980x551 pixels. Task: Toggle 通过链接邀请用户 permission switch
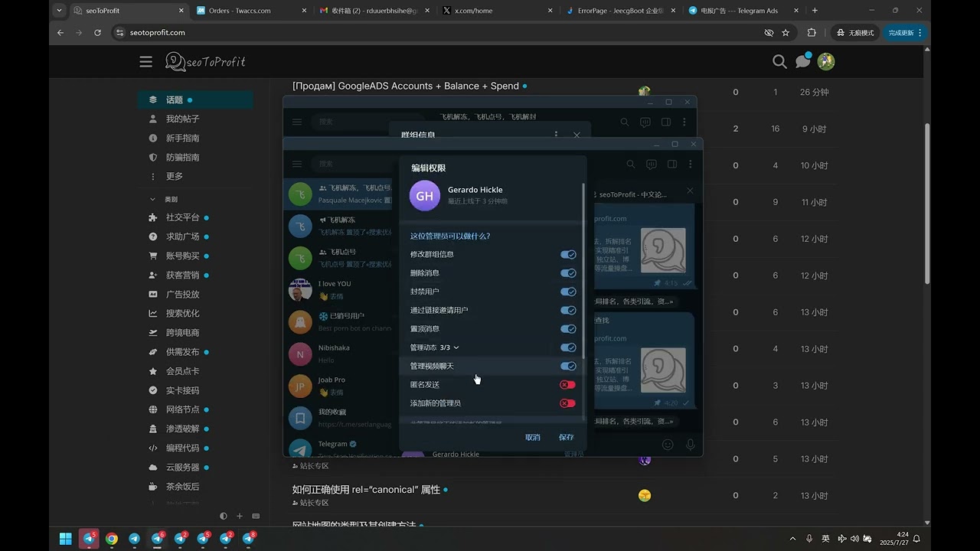click(x=568, y=310)
